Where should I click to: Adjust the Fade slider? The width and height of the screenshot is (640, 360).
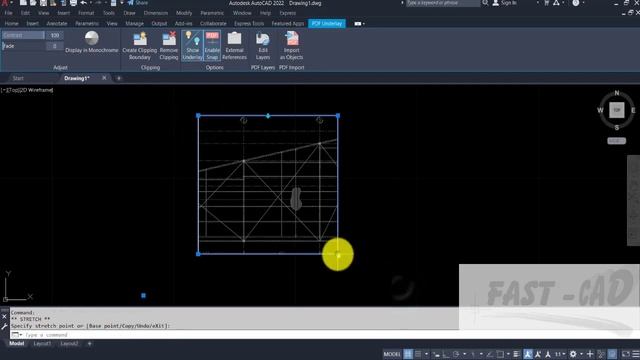(x=23, y=46)
